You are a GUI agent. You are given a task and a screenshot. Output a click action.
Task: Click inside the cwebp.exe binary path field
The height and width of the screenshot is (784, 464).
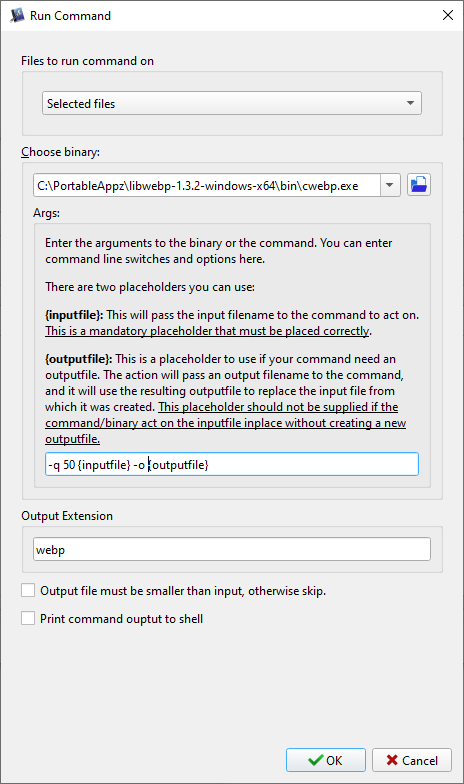(207, 186)
